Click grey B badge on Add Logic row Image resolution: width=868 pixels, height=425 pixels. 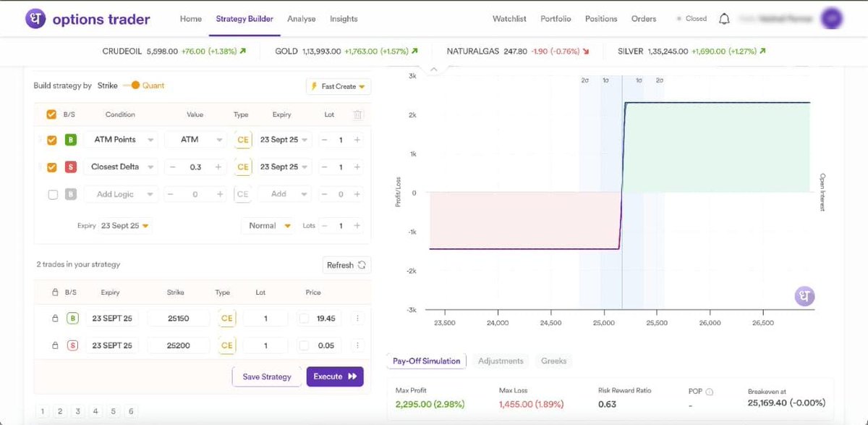pyautogui.click(x=70, y=194)
